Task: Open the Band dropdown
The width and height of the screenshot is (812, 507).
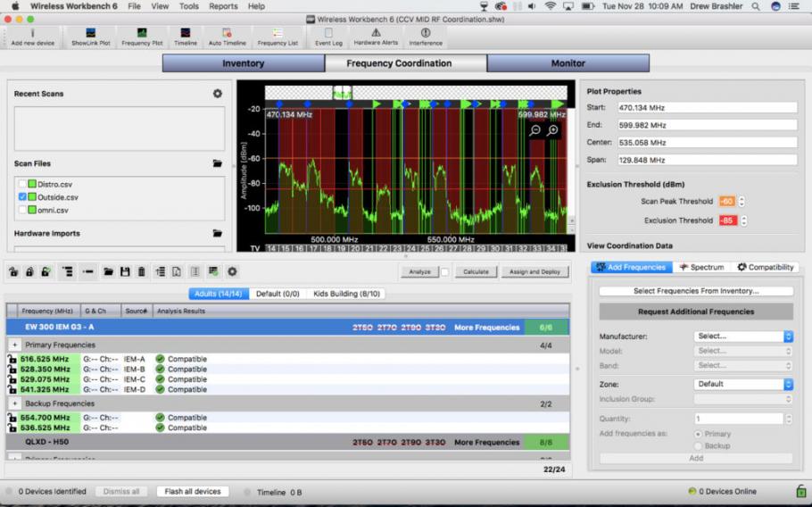Action: (743, 366)
